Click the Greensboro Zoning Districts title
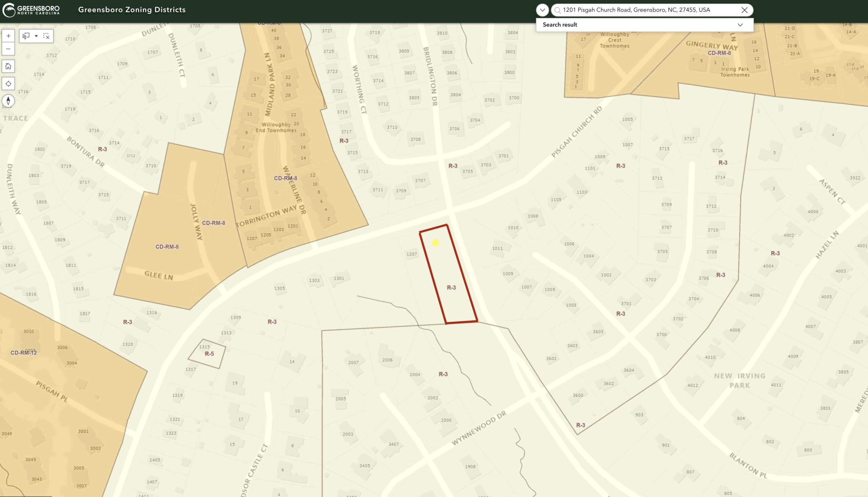The height and width of the screenshot is (497, 868). (132, 9)
